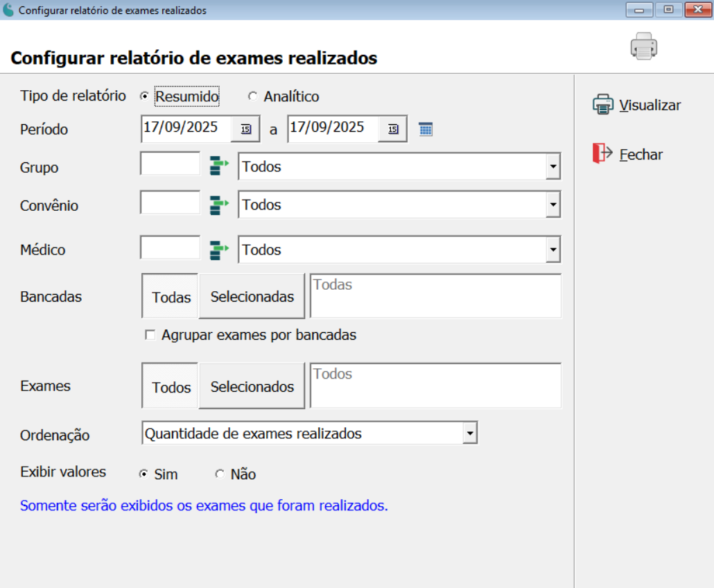Click the printer icon at top right
Image resolution: width=714 pixels, height=588 pixels.
[x=643, y=46]
